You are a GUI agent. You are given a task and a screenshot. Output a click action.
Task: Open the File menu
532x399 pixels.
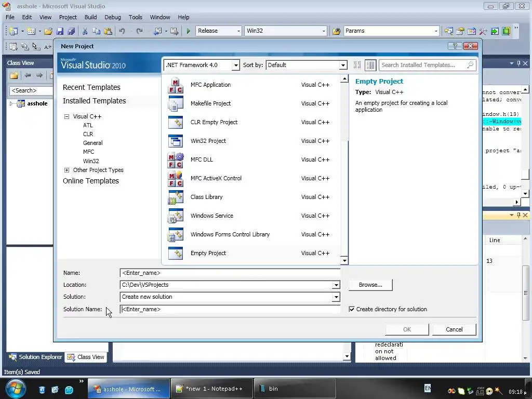(x=10, y=17)
